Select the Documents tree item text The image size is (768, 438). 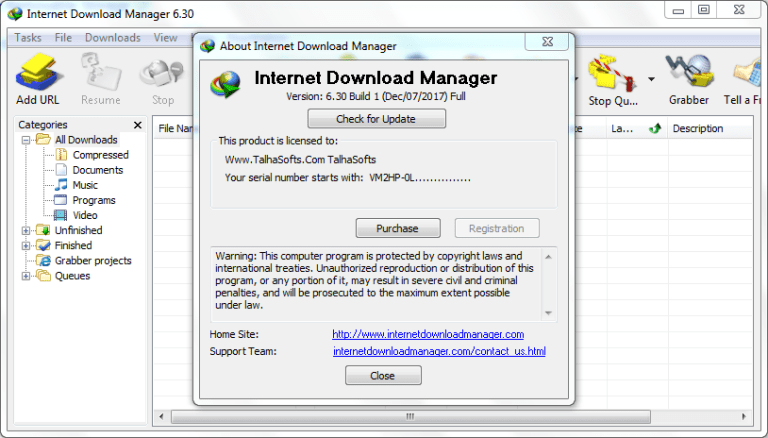pyautogui.click(x=97, y=170)
